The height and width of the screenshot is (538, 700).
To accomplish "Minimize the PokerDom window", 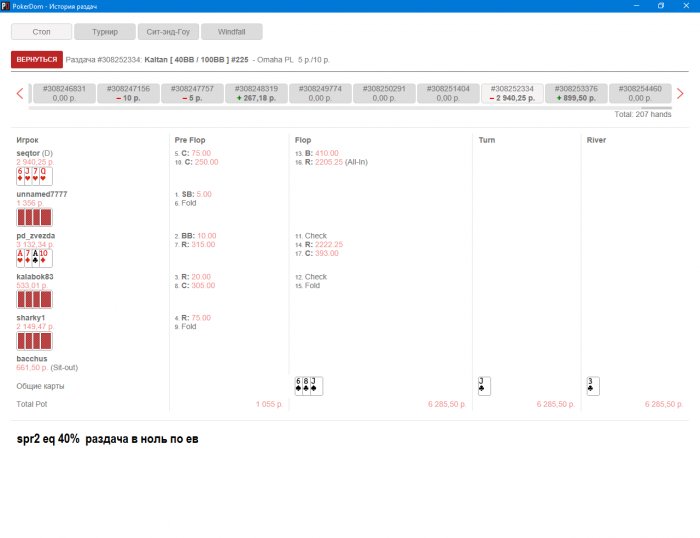I will click(637, 6).
